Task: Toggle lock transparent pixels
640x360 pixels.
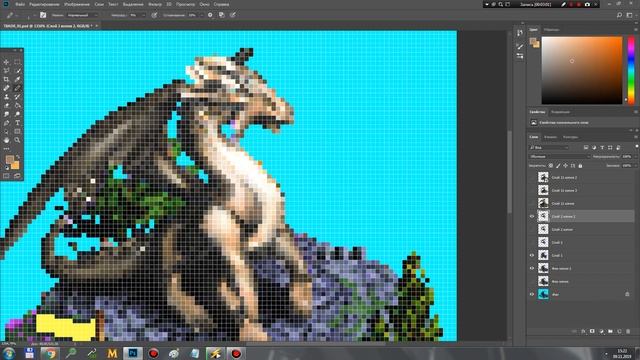Action: (551, 166)
